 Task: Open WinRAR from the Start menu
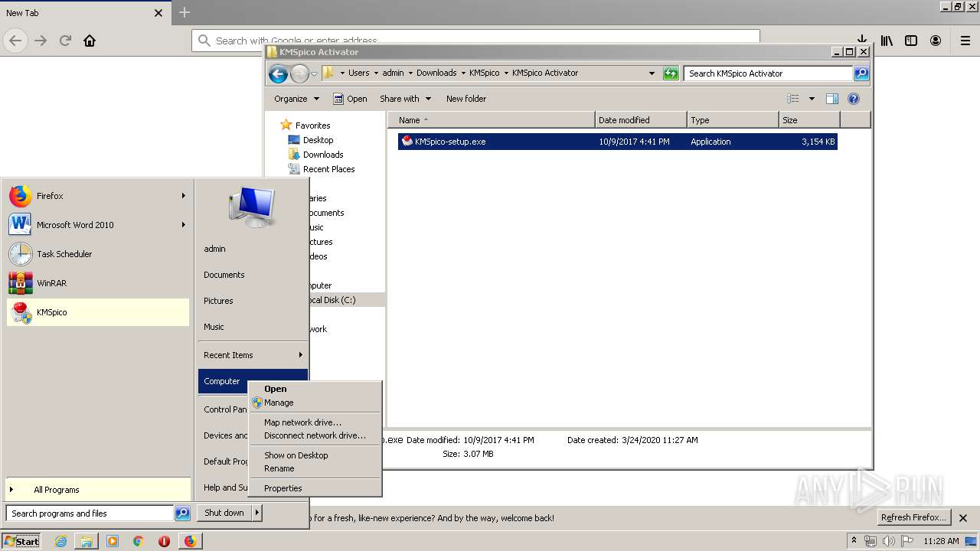(x=97, y=283)
